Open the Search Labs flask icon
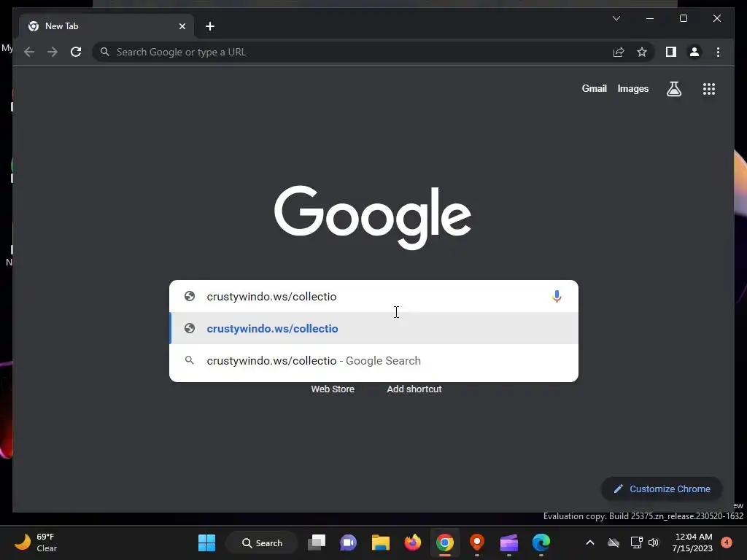 [x=673, y=88]
